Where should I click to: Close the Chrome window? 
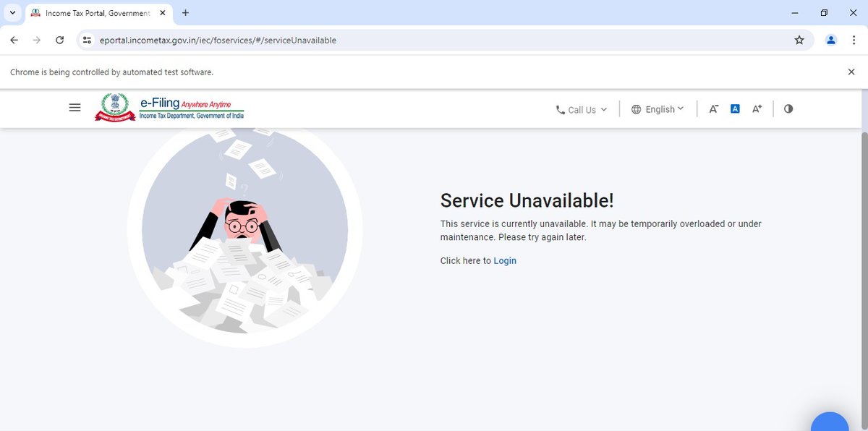click(854, 12)
